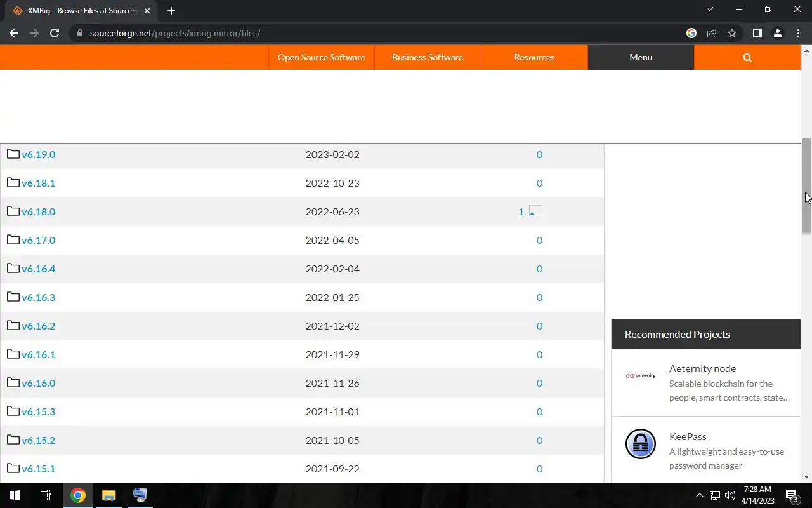Open the v6.15.2 folder link
Screen dimensions: 812x508
[x=38, y=440]
